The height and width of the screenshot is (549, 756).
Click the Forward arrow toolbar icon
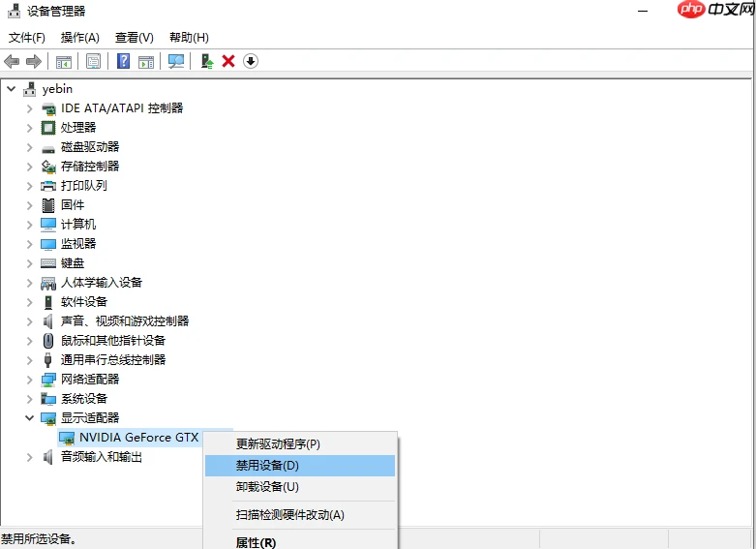pyautogui.click(x=34, y=61)
